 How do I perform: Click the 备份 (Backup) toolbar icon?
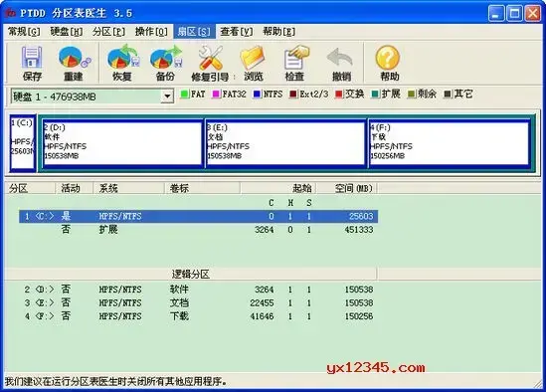pyautogui.click(x=166, y=64)
